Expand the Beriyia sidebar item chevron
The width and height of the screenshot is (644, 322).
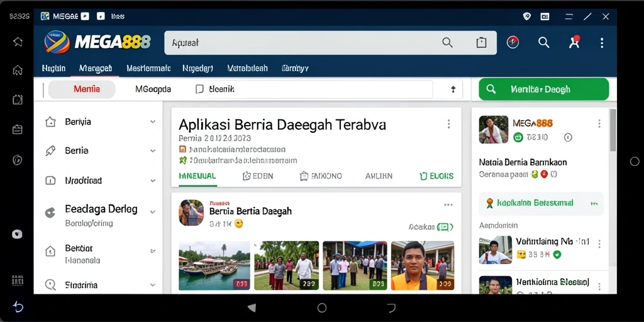(153, 122)
